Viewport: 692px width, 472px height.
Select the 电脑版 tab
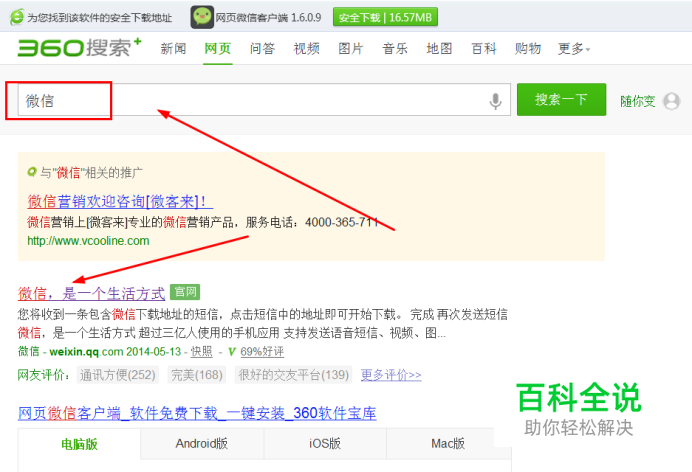click(79, 444)
